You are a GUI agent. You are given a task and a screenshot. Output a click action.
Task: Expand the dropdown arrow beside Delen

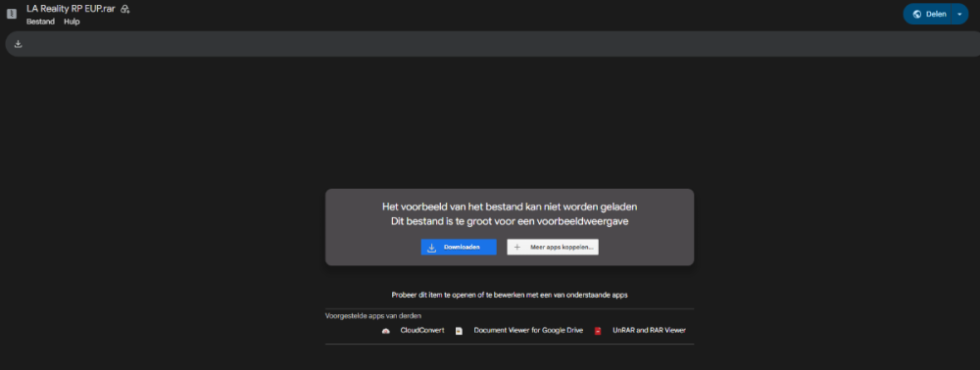pyautogui.click(x=960, y=14)
